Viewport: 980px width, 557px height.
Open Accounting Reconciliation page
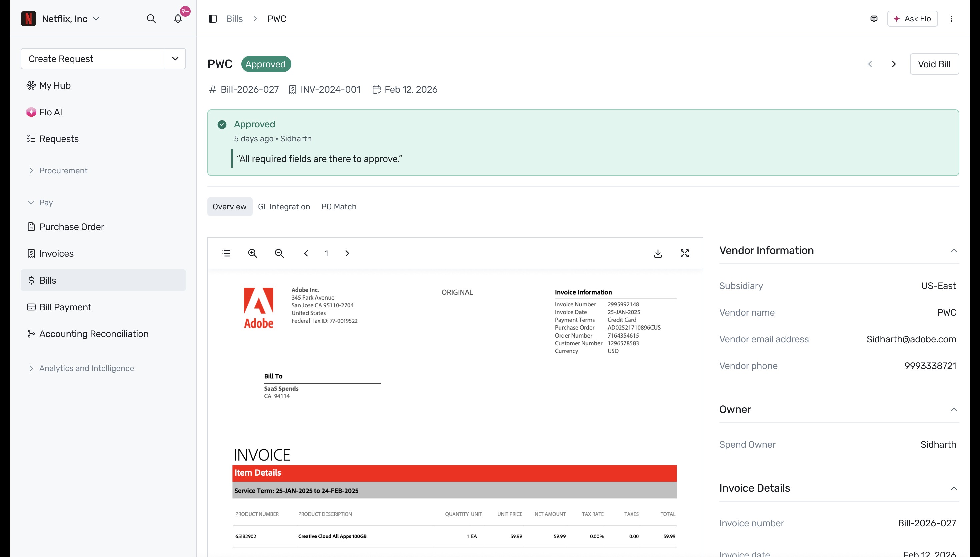click(x=103, y=334)
